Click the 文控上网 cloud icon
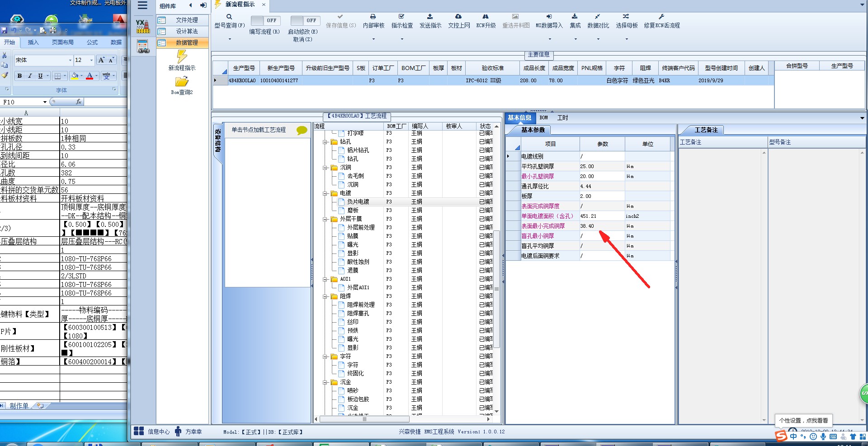This screenshot has width=868, height=446. pyautogui.click(x=458, y=17)
